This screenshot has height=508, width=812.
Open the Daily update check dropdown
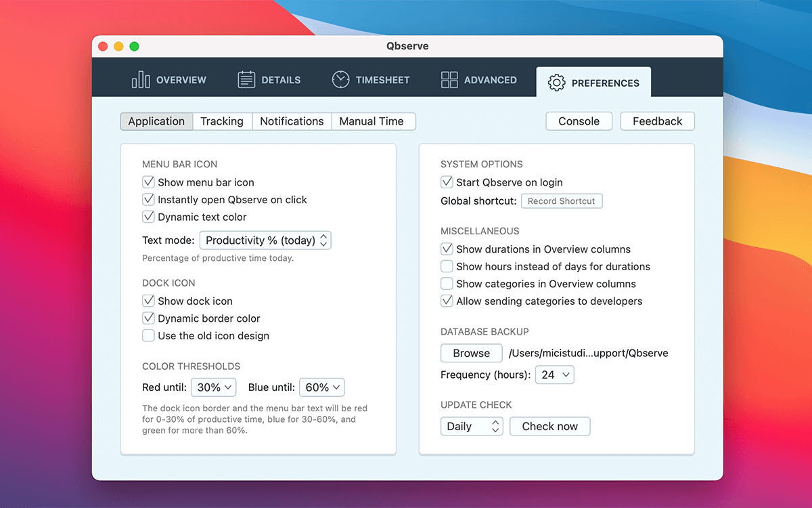tap(472, 426)
